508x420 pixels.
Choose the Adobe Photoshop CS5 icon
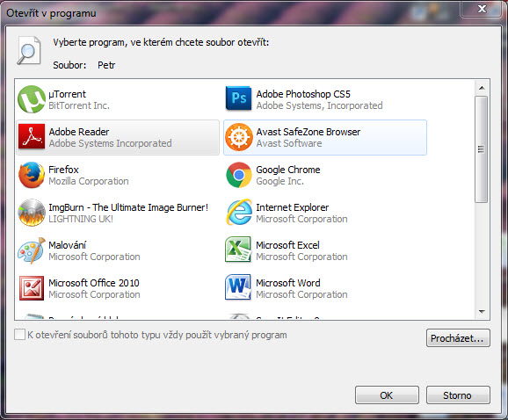click(238, 98)
